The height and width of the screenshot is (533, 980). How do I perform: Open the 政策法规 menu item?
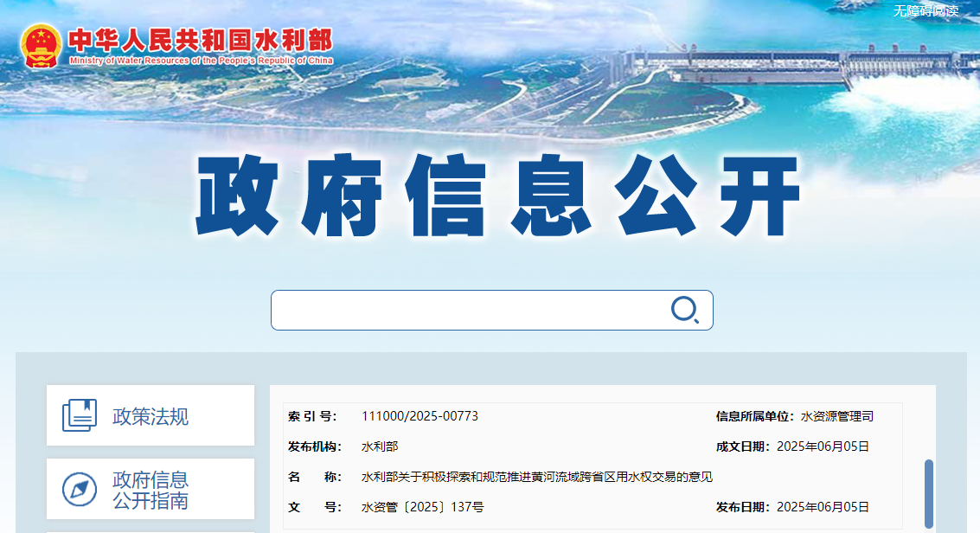[151, 416]
